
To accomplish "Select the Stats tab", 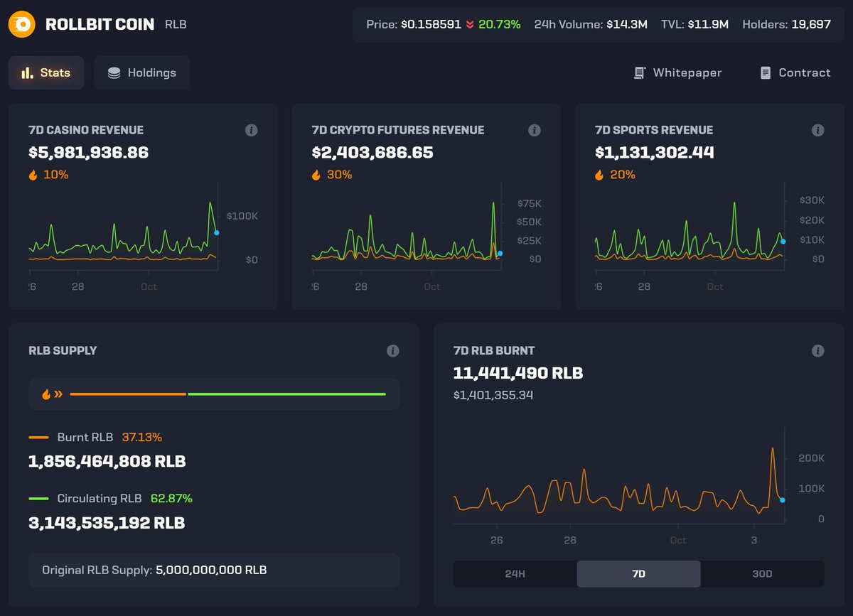I will [46, 72].
